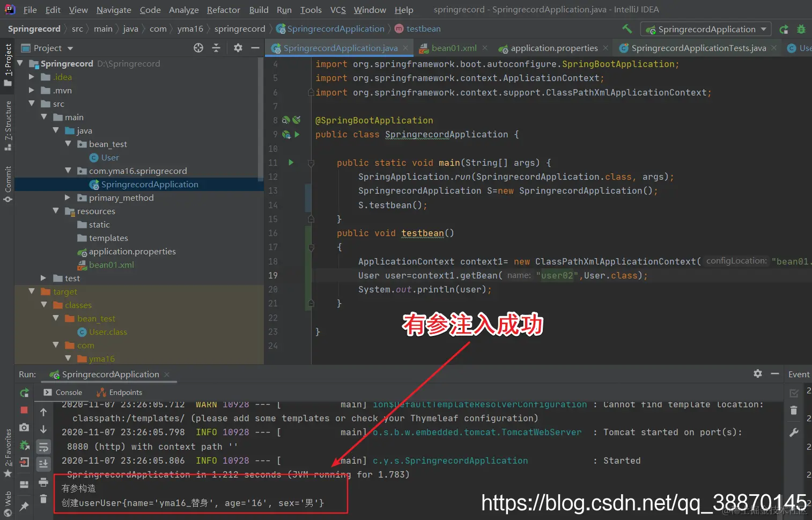812x520 pixels.
Task: Click the green run gutter arrow beside main method
Action: [291, 162]
